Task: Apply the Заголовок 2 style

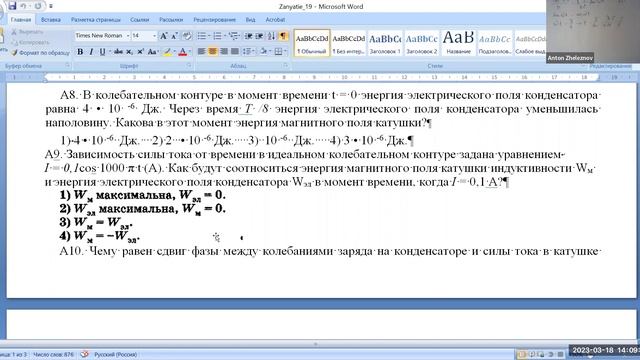Action: tap(422, 43)
